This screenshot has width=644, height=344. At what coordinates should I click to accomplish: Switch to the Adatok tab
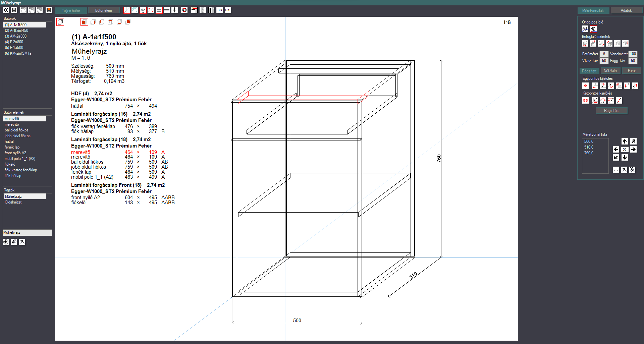pyautogui.click(x=626, y=10)
